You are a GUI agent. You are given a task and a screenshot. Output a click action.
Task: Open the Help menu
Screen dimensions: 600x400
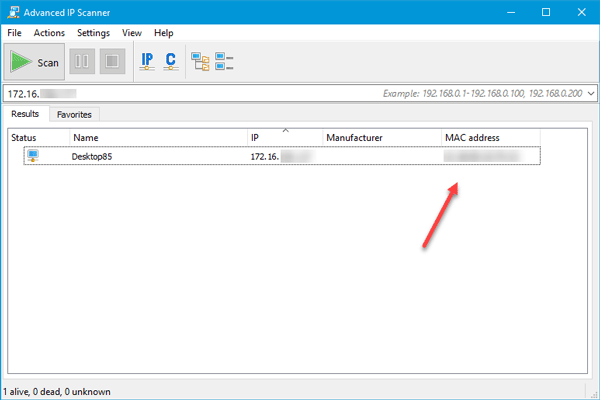coord(163,33)
